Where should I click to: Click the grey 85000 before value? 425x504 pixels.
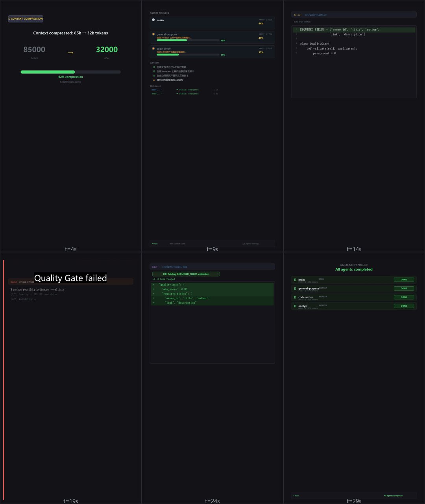[x=34, y=50]
